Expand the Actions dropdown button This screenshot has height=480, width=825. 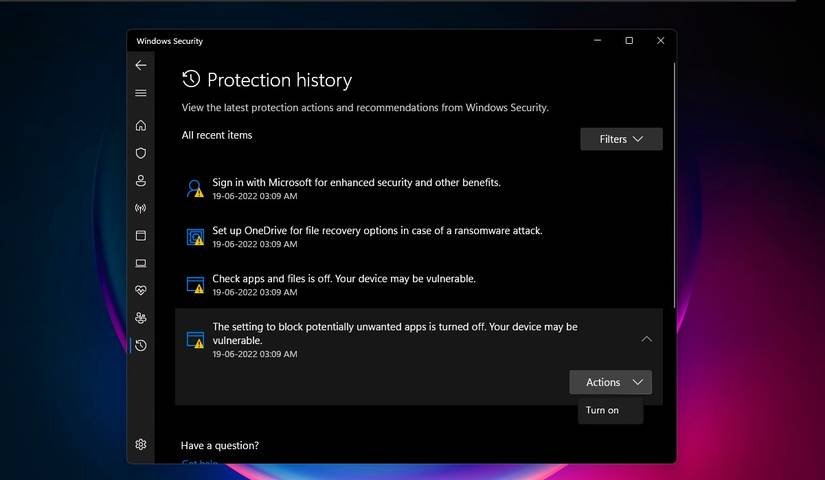point(610,382)
